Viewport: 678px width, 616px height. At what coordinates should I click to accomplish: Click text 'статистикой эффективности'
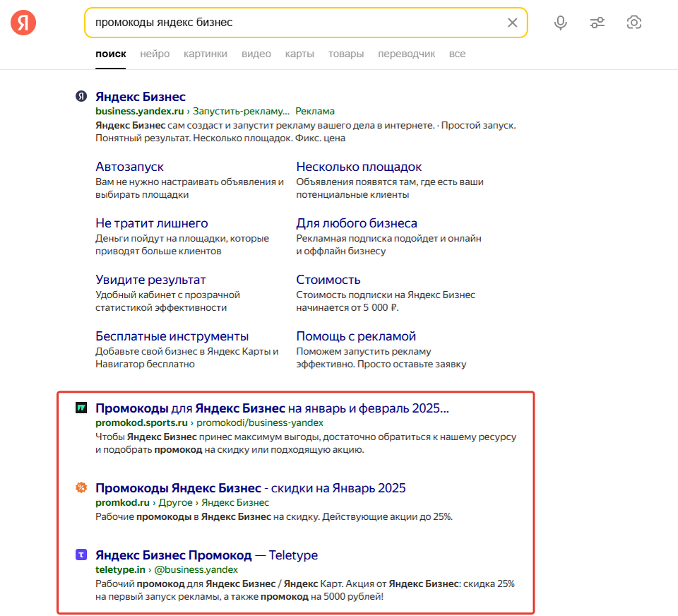[x=161, y=307]
